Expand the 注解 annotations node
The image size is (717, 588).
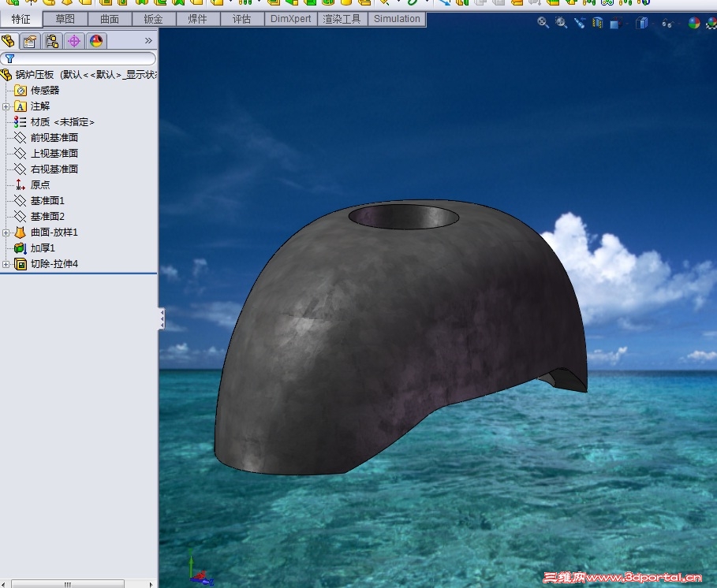[x=6, y=106]
